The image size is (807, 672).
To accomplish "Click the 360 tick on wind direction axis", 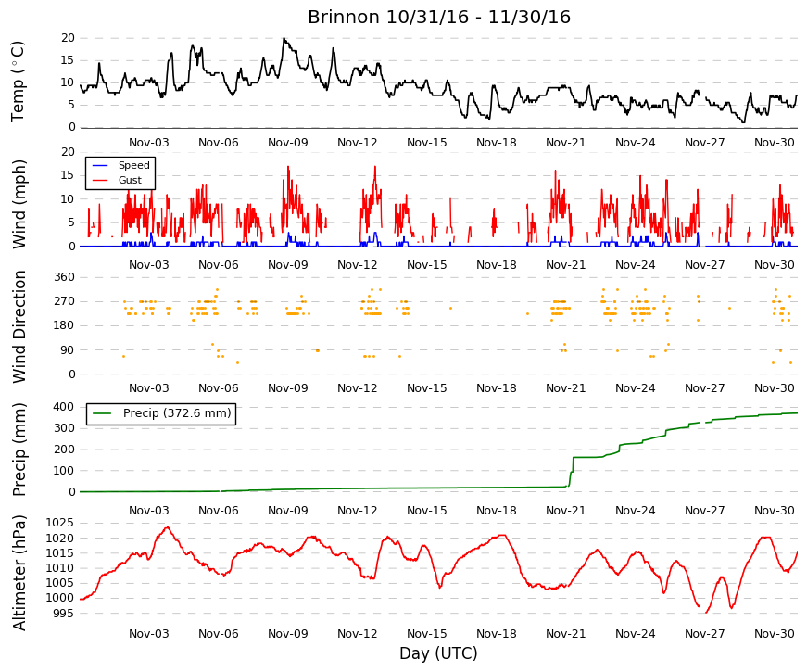I will tap(65, 277).
